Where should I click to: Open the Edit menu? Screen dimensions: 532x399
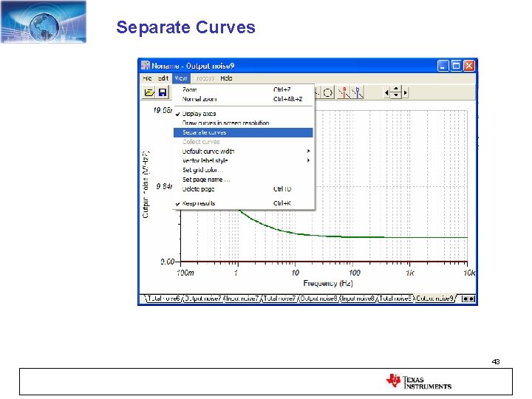[163, 78]
